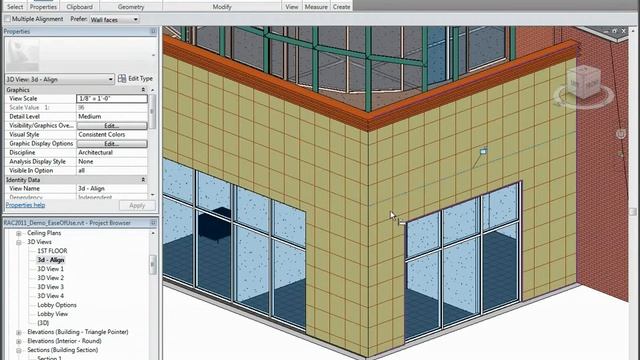640x360 pixels.
Task: Click the Modify ribbon panel label
Action: click(222, 7)
